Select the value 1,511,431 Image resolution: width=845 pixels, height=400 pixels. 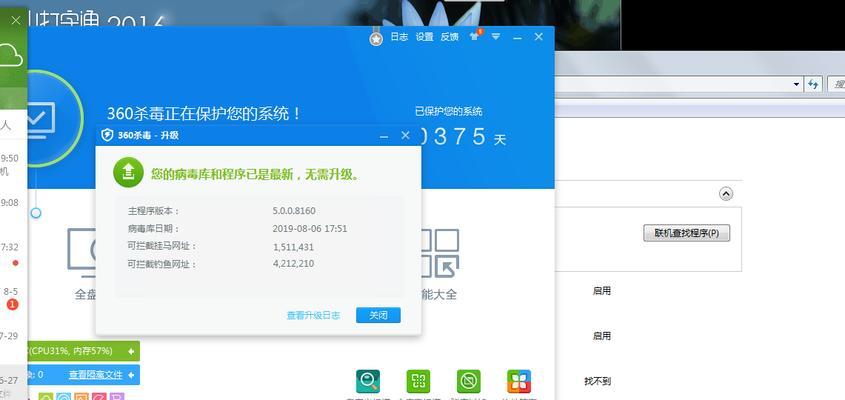[x=293, y=247]
